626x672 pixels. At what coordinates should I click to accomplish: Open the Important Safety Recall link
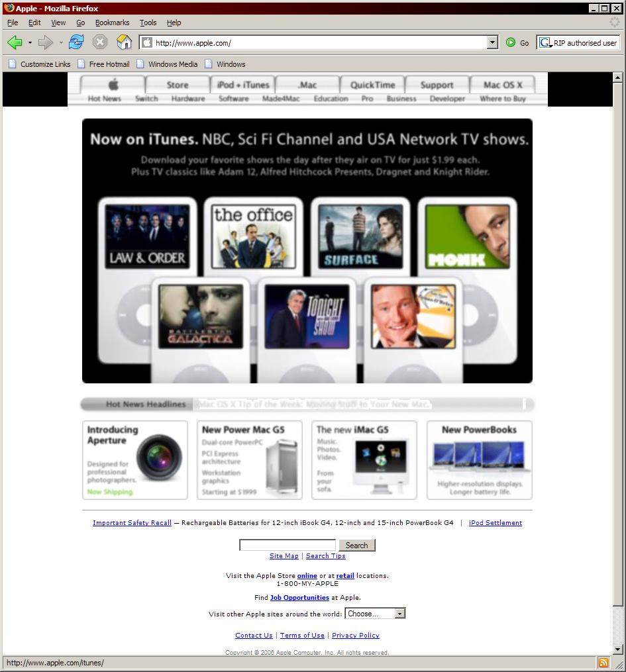click(132, 522)
